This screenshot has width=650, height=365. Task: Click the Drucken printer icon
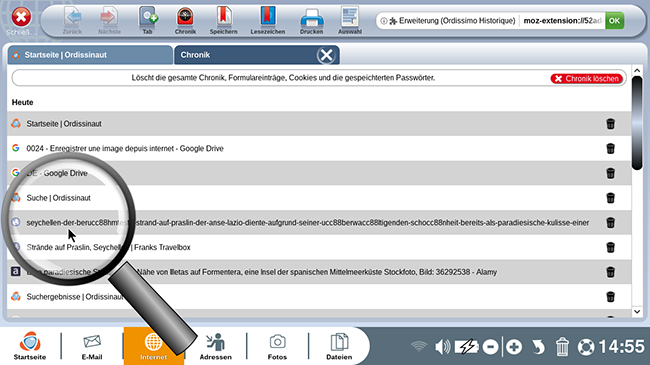point(311,20)
